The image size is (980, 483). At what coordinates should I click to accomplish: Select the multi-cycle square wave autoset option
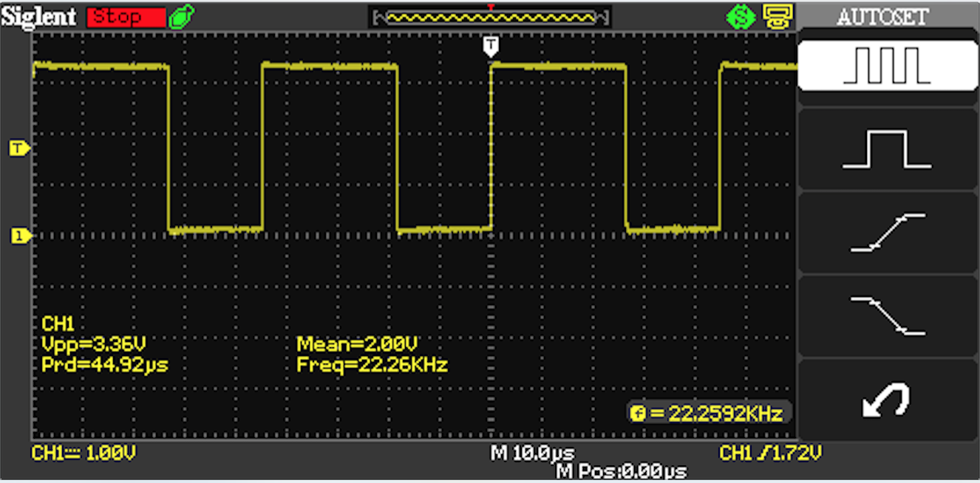pos(886,66)
